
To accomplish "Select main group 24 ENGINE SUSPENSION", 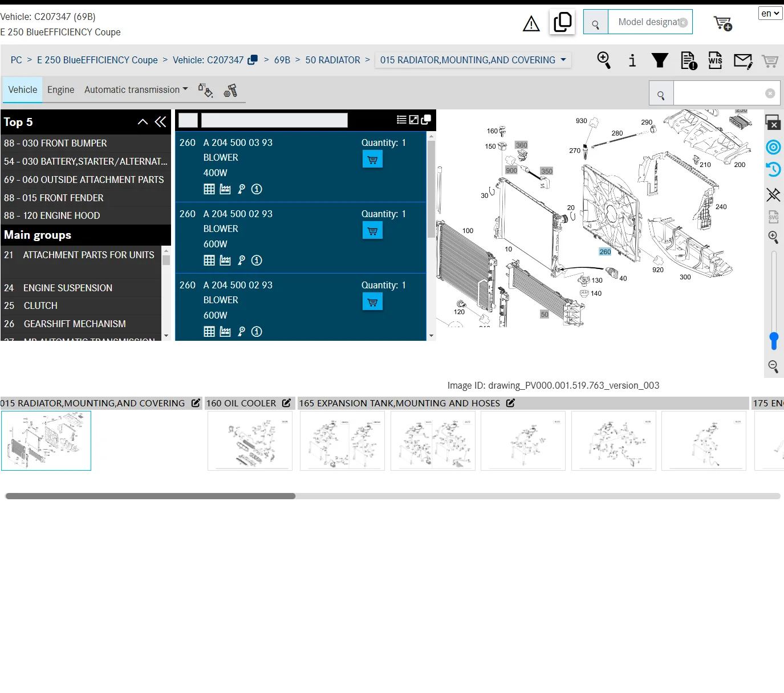I will (x=82, y=288).
